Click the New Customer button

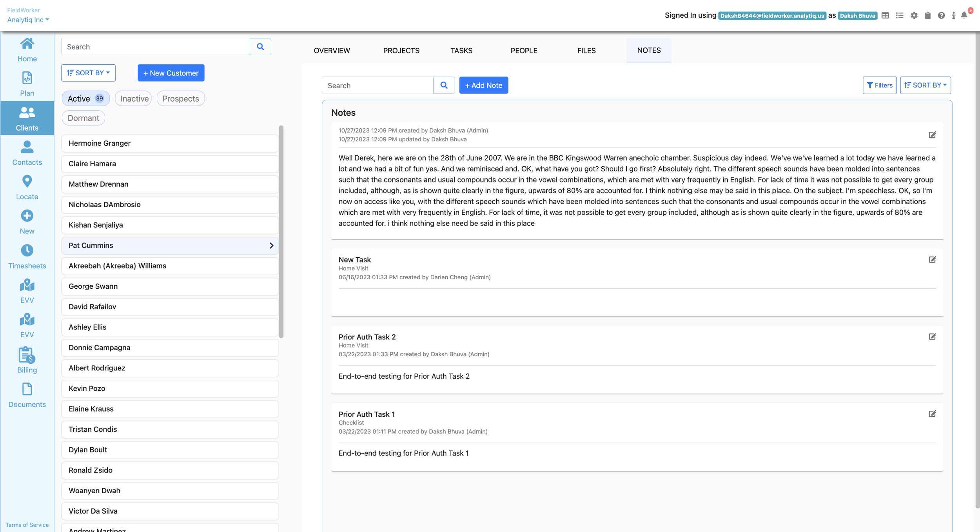pos(171,73)
